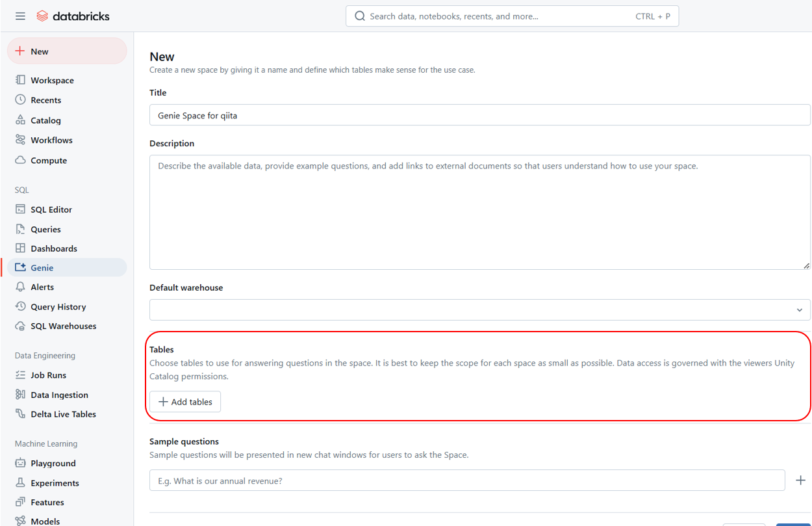
Task: Click the Delta Live Tables icon
Action: [20, 414]
